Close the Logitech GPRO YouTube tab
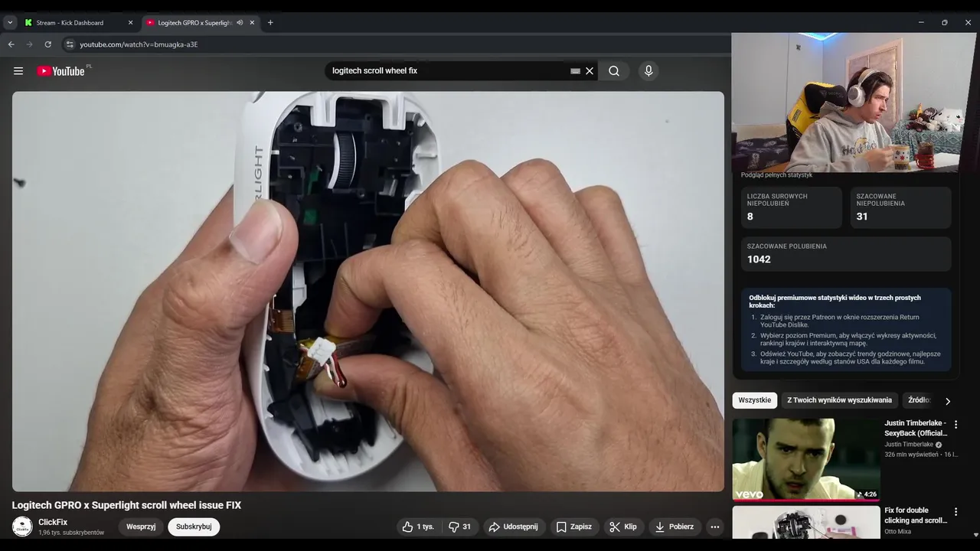This screenshot has width=980, height=551. point(252,23)
